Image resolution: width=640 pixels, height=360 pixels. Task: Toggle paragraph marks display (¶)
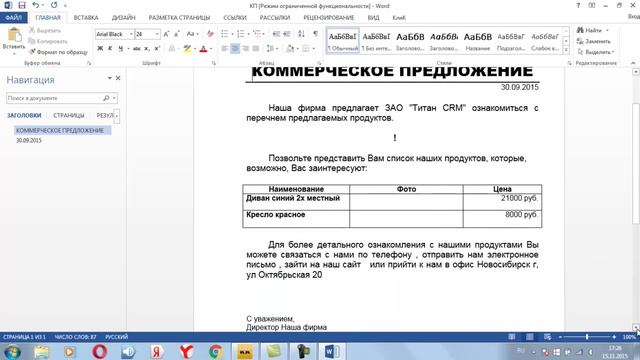tap(316, 34)
